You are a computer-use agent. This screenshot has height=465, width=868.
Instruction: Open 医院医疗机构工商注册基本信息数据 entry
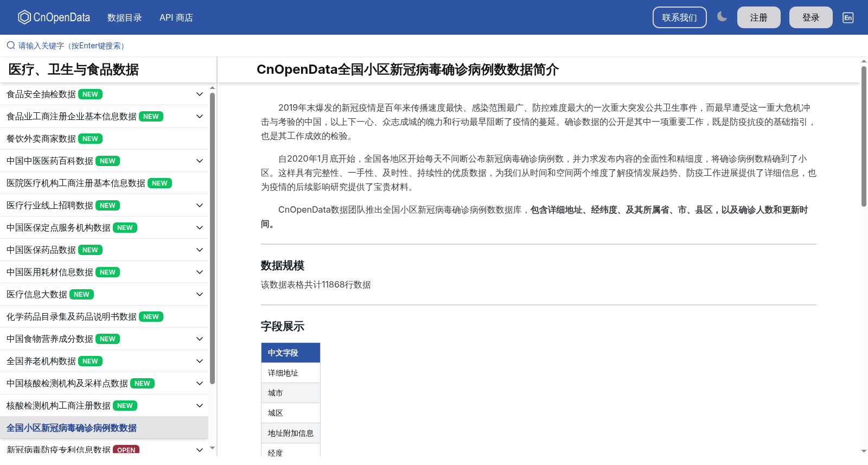(104, 183)
